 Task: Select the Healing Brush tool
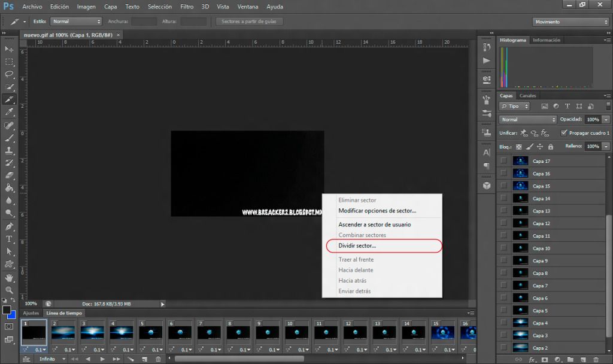click(x=9, y=125)
